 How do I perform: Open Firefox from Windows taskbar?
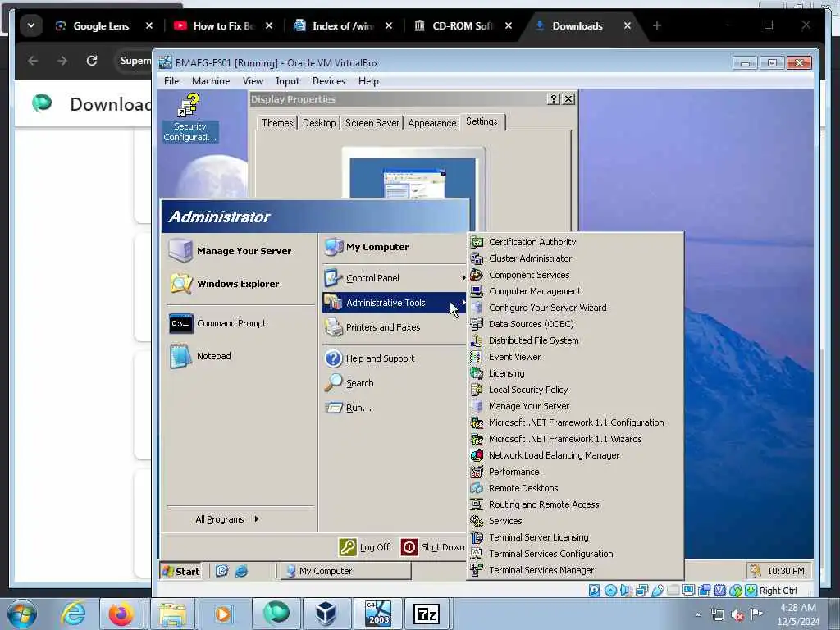(x=121, y=614)
